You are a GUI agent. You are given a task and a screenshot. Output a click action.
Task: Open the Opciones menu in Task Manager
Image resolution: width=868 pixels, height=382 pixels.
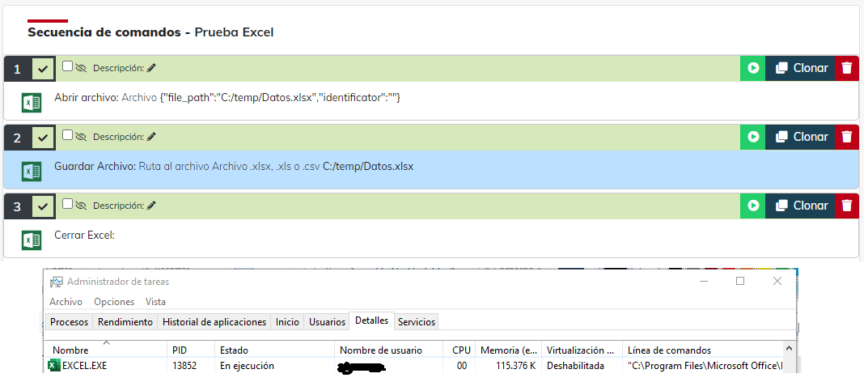[114, 302]
